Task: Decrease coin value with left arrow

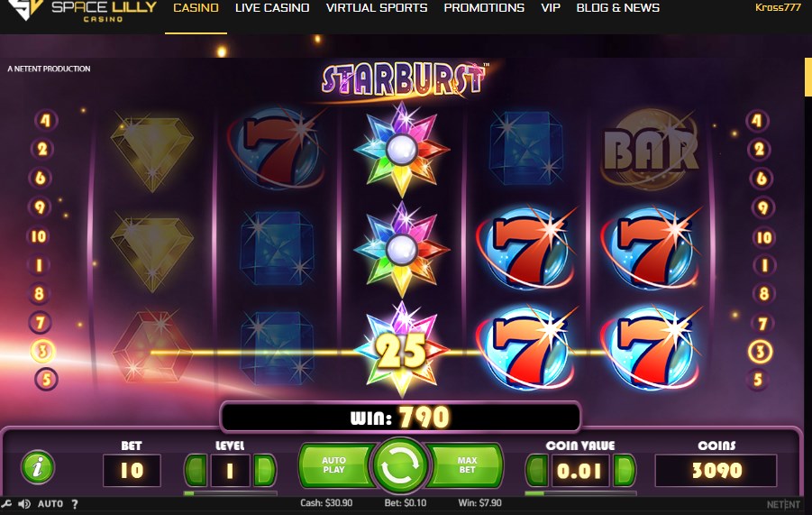Action: click(537, 470)
